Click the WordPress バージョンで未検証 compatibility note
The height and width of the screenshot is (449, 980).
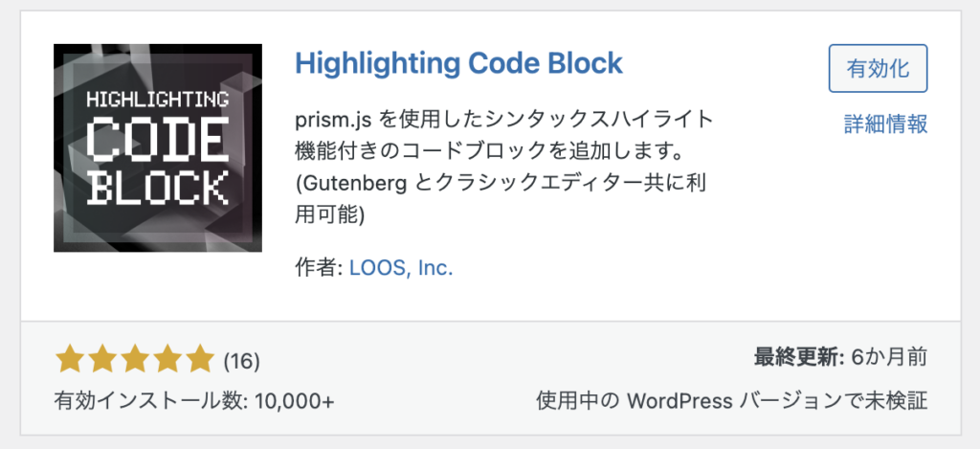click(x=732, y=398)
